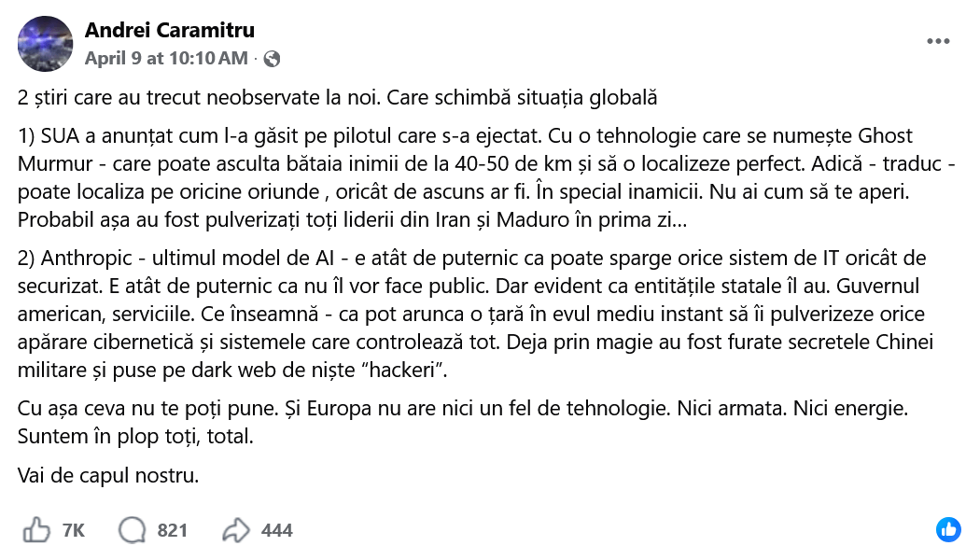Open the three-dot post options menu
The height and width of the screenshot is (560, 980).
click(x=938, y=42)
